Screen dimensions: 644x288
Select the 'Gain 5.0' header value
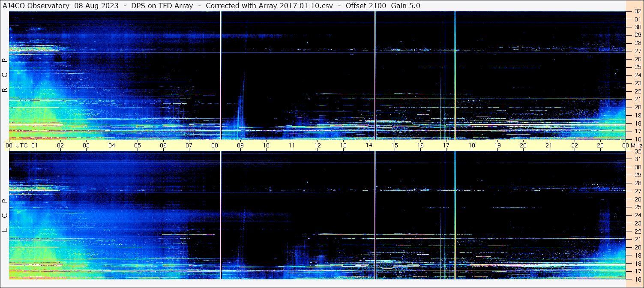coord(406,6)
